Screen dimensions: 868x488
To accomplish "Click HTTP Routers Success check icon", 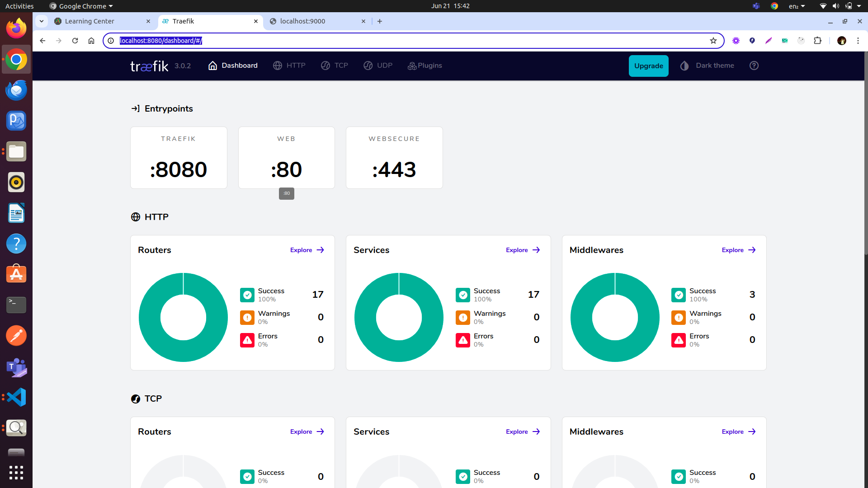I will tap(247, 295).
